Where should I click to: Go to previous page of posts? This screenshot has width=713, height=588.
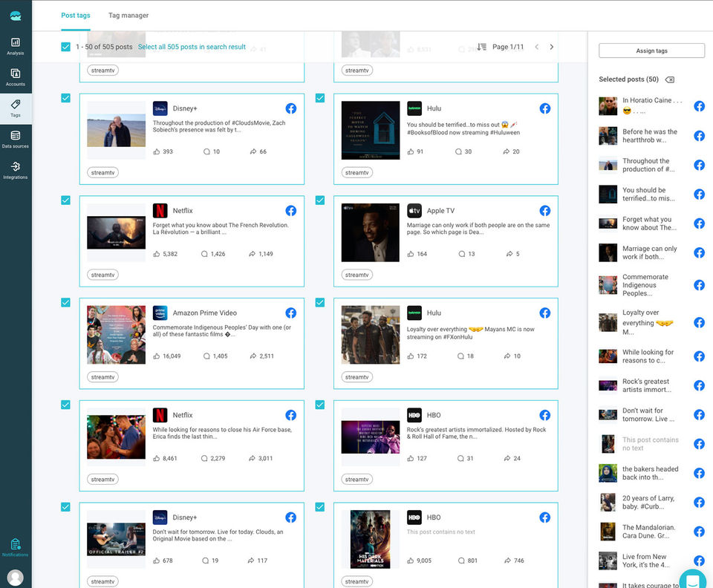point(536,47)
